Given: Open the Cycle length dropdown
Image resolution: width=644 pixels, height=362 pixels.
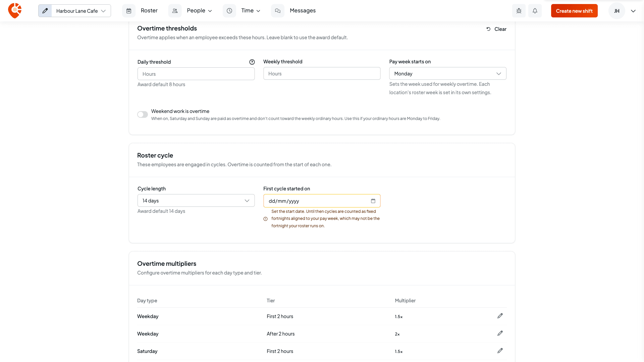Looking at the screenshot, I should (x=196, y=200).
